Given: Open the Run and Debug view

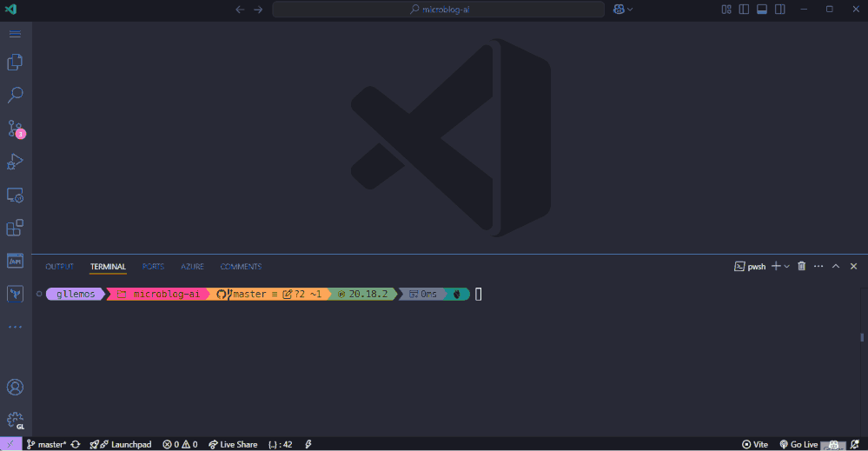Looking at the screenshot, I should [15, 162].
